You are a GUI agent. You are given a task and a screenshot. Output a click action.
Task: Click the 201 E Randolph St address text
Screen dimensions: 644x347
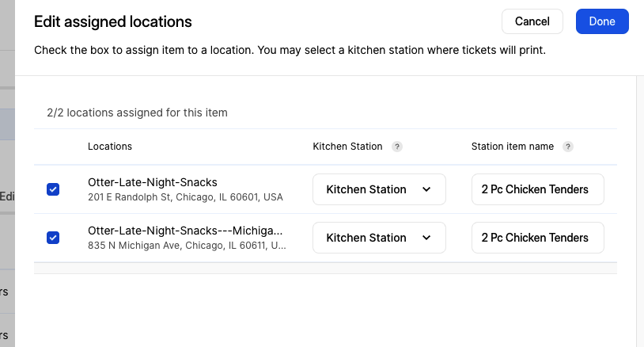(185, 197)
